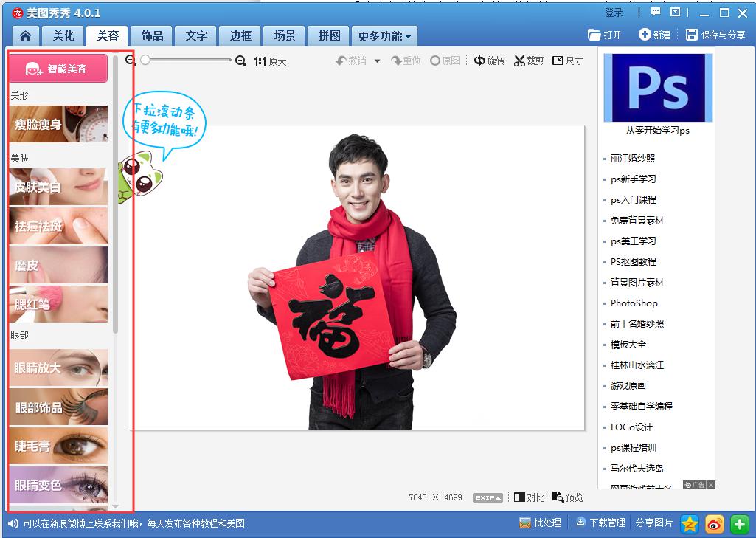This screenshot has height=538, width=756.
Task: Click the 旋转 rotate tool
Action: point(489,61)
